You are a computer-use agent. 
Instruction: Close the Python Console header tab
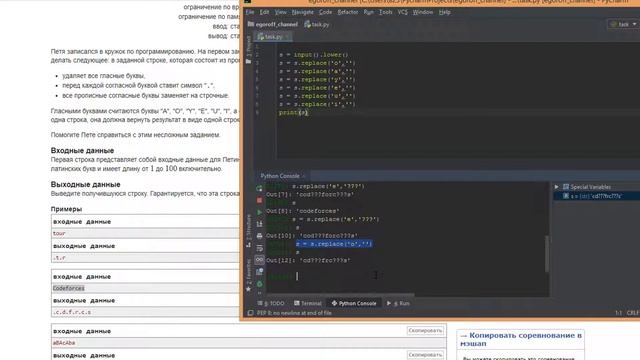click(x=303, y=176)
